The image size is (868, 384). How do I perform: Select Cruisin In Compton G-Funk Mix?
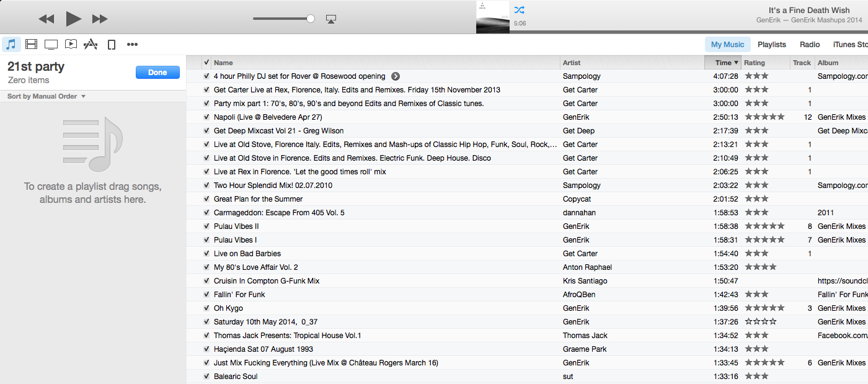[x=267, y=281]
